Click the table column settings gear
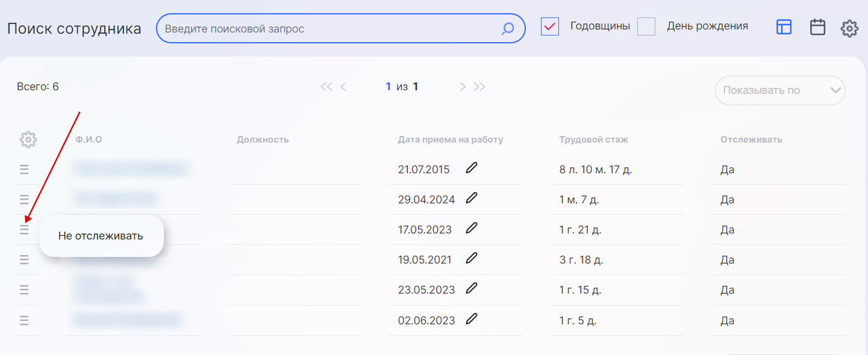Screen dimensions: 868x355 [x=28, y=140]
